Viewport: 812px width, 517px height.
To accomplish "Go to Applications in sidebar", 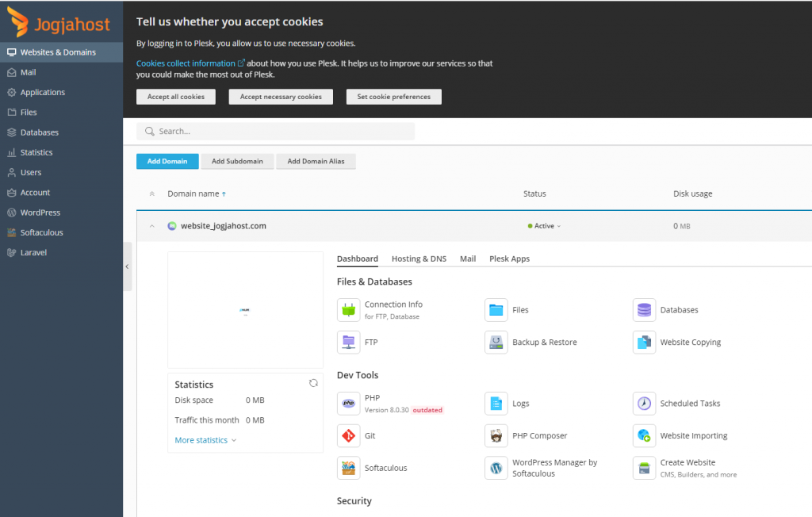I will point(61,92).
